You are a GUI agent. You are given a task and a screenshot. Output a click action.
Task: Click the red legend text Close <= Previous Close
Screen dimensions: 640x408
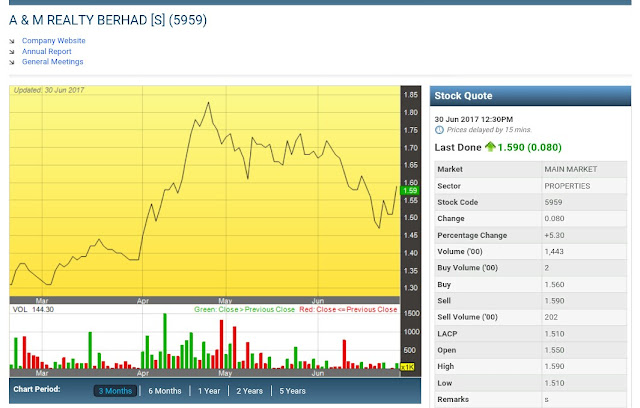pos(348,310)
